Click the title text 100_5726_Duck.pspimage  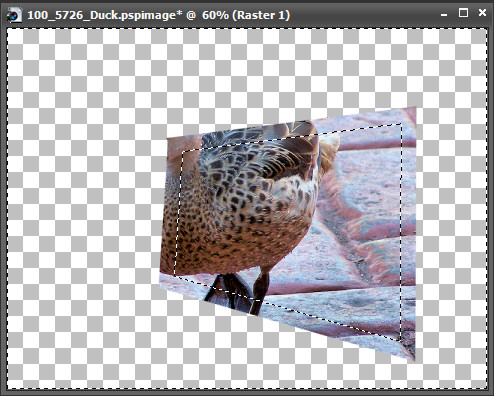pyautogui.click(x=106, y=15)
